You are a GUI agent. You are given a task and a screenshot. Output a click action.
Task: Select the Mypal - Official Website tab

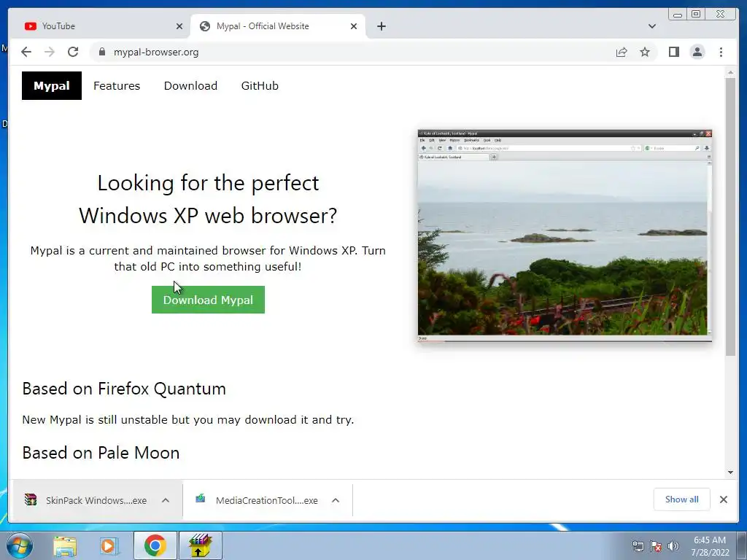[x=278, y=26]
